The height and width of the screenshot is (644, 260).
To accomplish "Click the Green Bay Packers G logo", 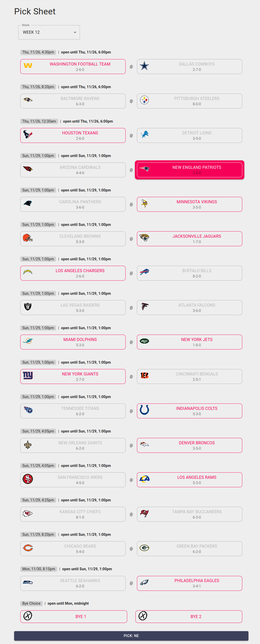I will pos(144,548).
